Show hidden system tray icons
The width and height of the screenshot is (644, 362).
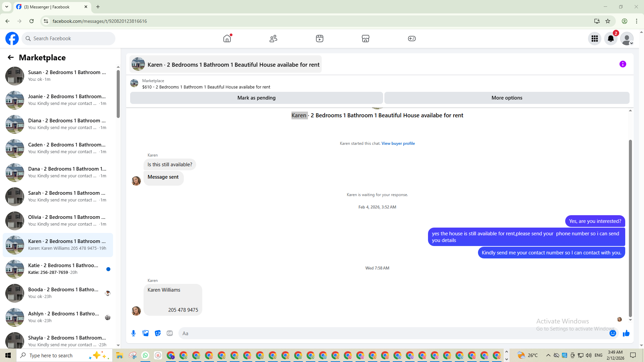pos(548,355)
